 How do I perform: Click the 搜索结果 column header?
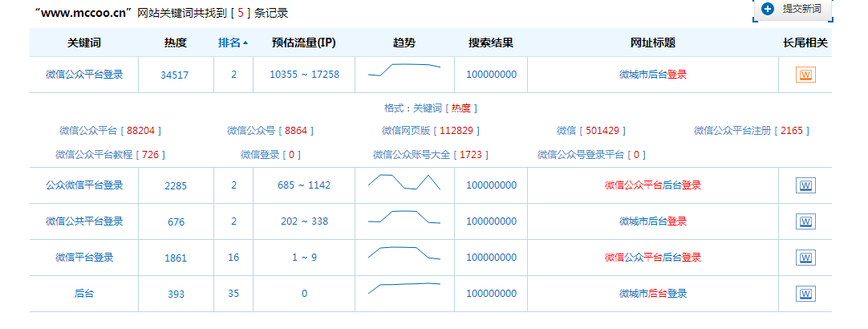(x=491, y=43)
